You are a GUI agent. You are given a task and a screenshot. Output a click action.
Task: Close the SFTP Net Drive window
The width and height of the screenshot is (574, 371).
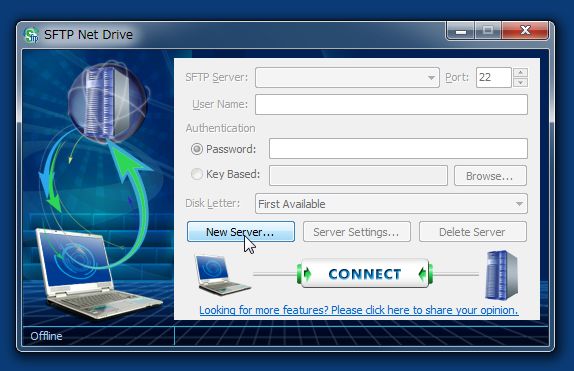click(x=525, y=30)
